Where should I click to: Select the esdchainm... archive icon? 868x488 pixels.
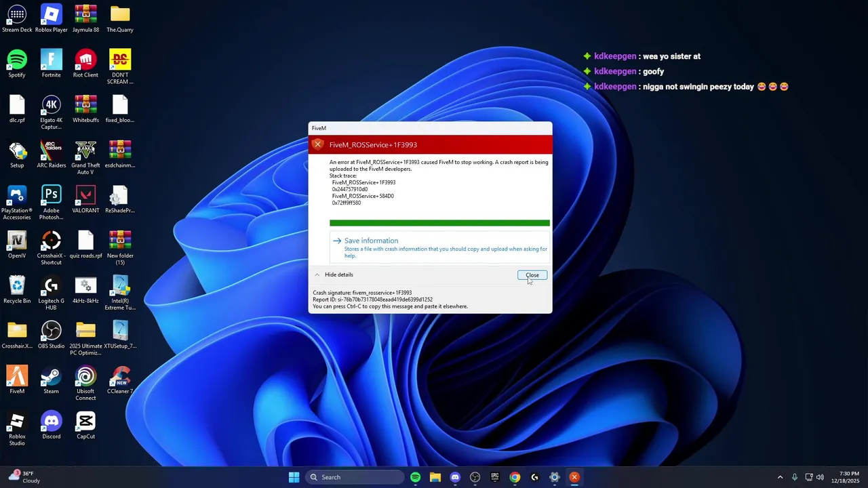coord(120,154)
